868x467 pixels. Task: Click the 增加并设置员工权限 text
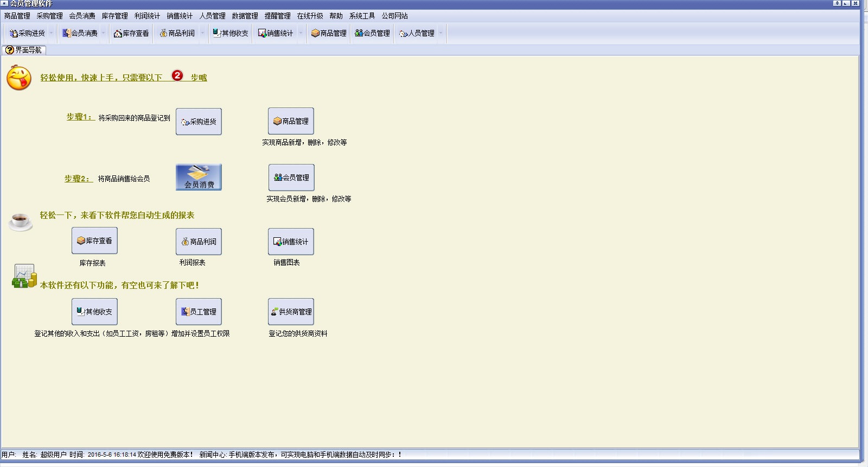click(x=201, y=333)
